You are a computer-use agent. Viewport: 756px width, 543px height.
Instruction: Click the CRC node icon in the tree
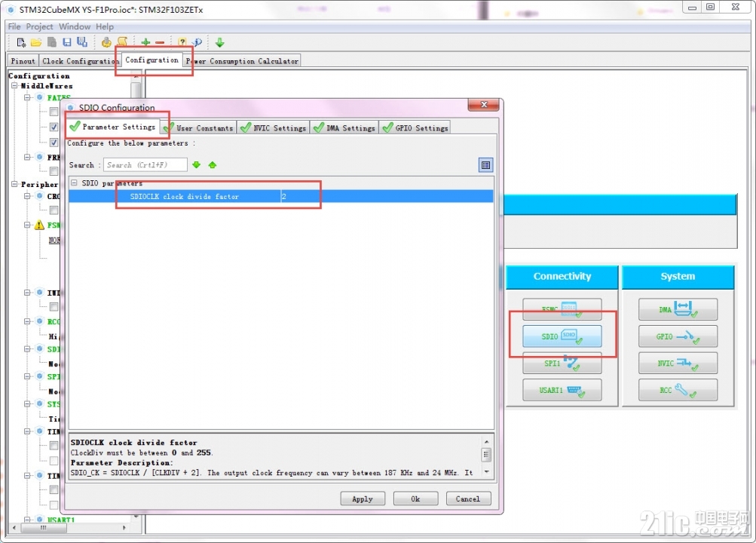click(x=39, y=196)
